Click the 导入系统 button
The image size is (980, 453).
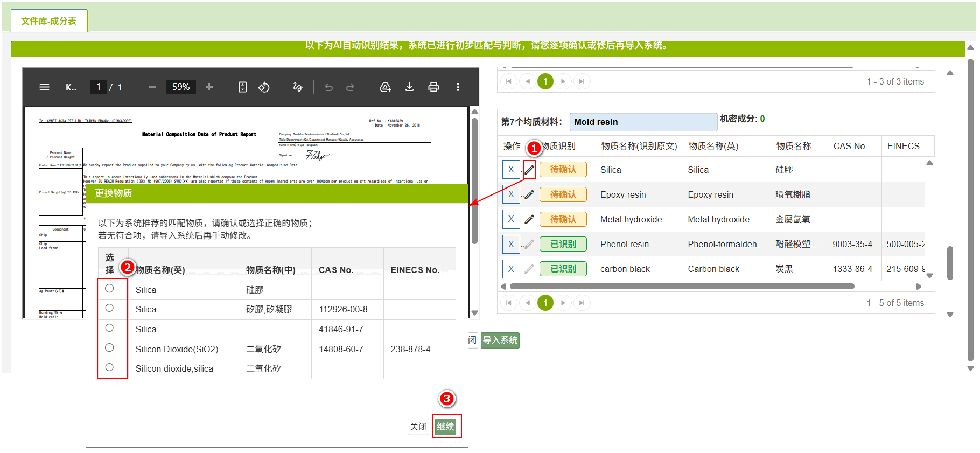[x=500, y=340]
